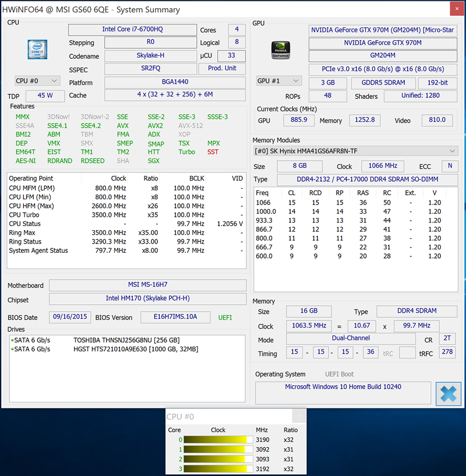
Task: Click the GPU memory clock 1252.8 field
Action: pyautogui.click(x=365, y=120)
